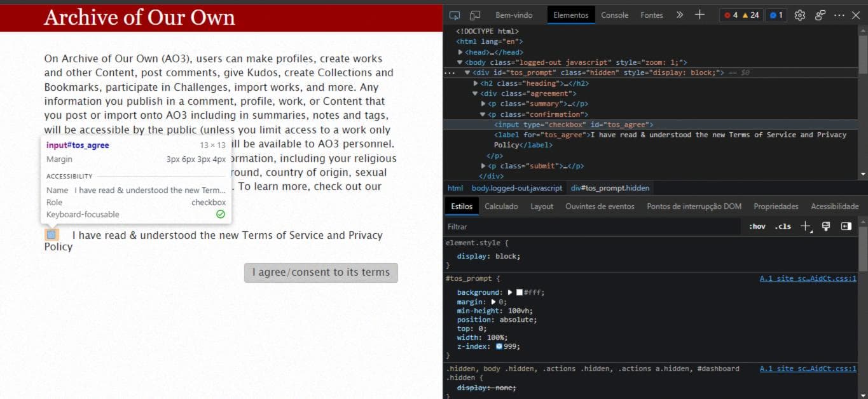Select the Estilos tab
This screenshot has height=399, width=868.
point(462,206)
